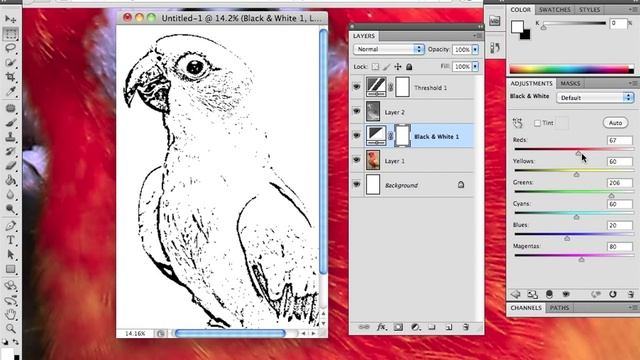This screenshot has height=360, width=640.
Task: Select the Eraser tool
Action: [x=11, y=166]
